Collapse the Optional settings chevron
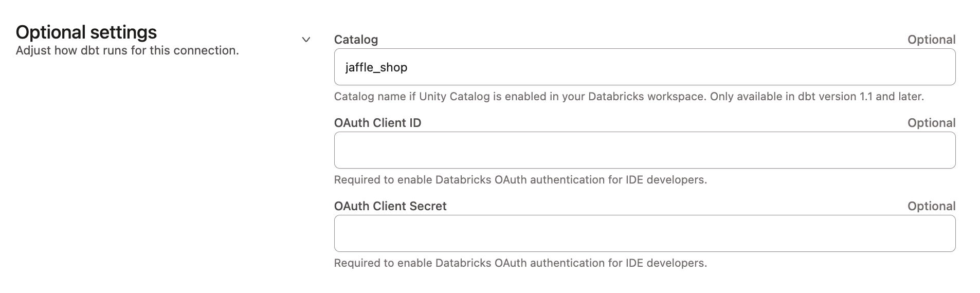 pyautogui.click(x=306, y=40)
